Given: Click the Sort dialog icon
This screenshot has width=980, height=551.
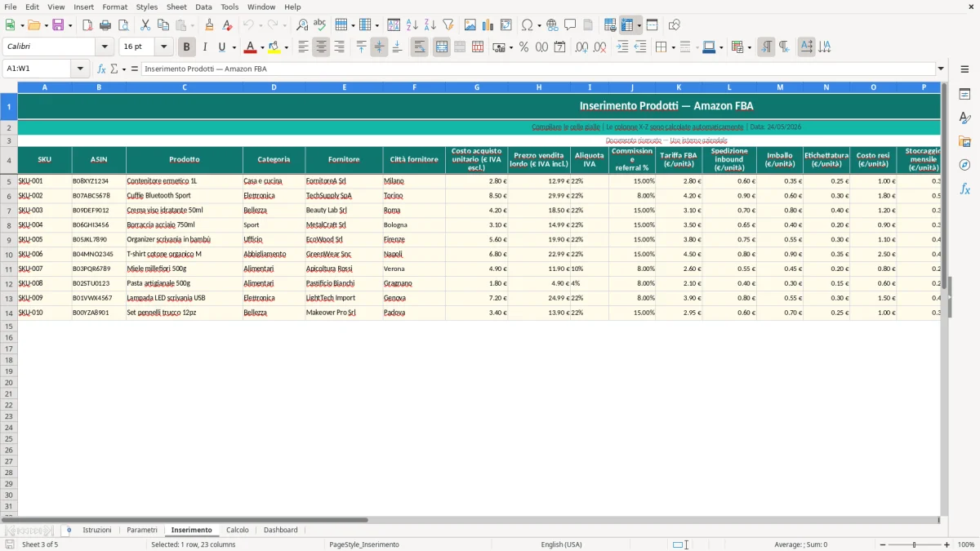Looking at the screenshot, I should pyautogui.click(x=394, y=25).
